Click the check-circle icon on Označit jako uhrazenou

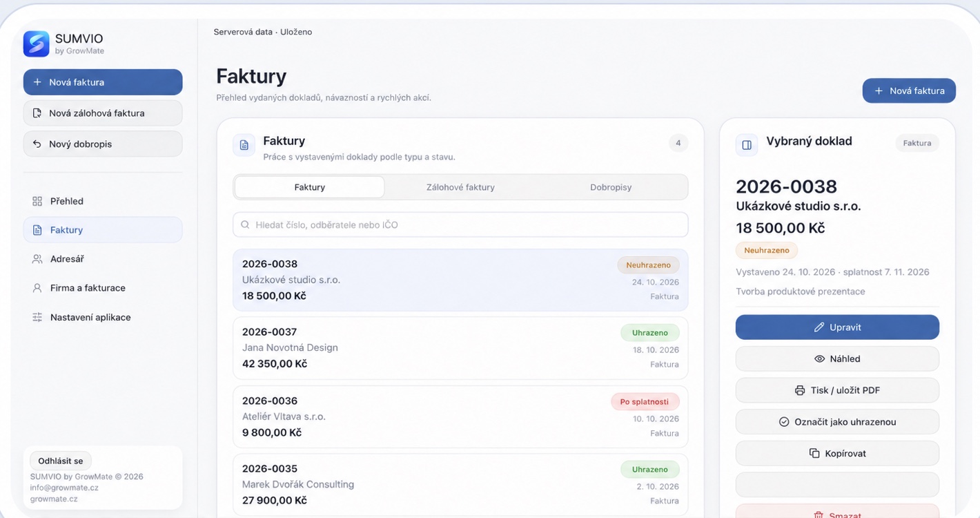(x=784, y=422)
